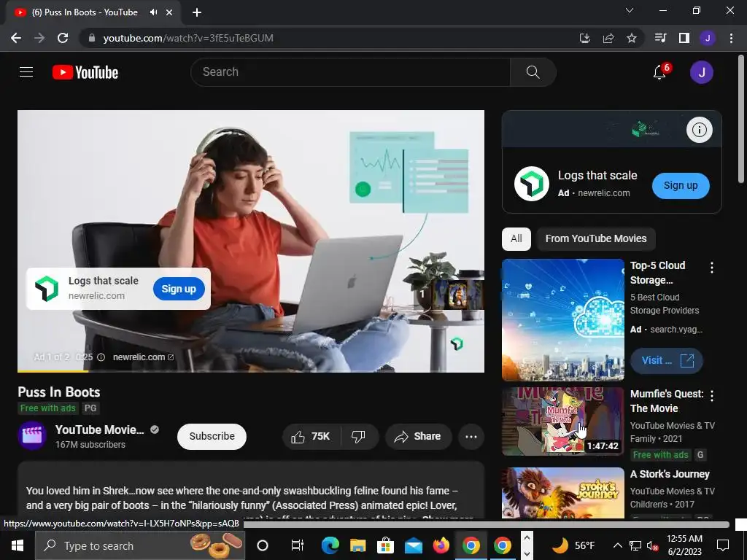Dislike the video with thumbs-down
Viewport: 747px width, 560px height.
pyautogui.click(x=358, y=436)
